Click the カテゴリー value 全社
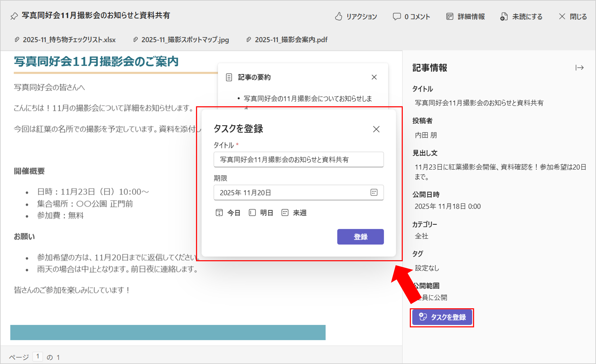Image resolution: width=596 pixels, height=364 pixels. [x=422, y=236]
